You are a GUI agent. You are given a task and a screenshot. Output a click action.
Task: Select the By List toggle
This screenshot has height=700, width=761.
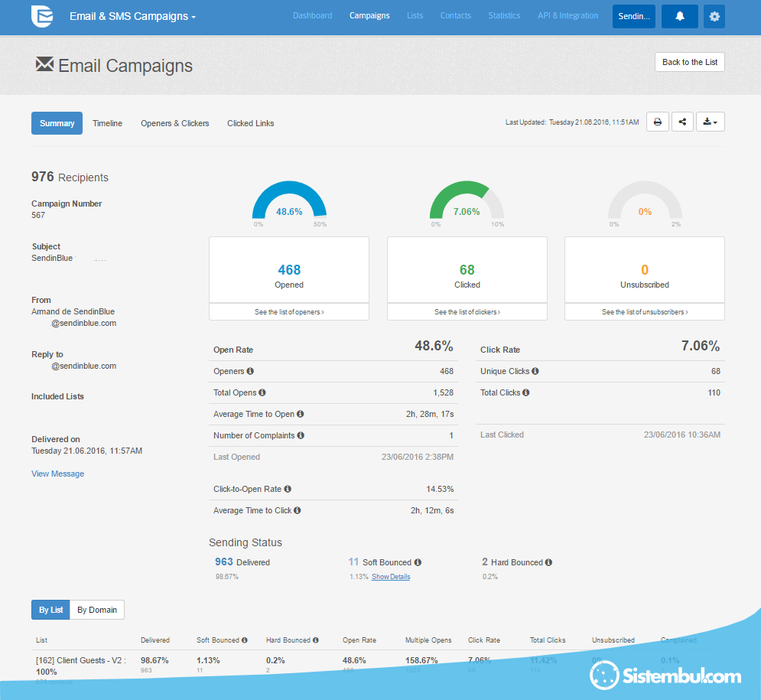50,610
